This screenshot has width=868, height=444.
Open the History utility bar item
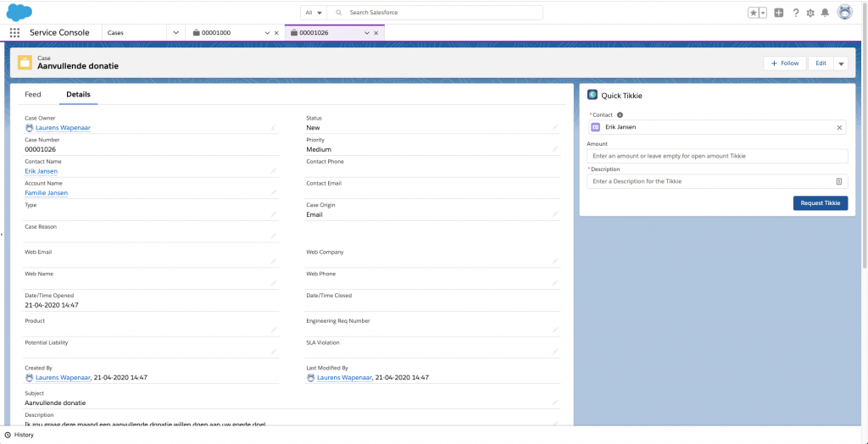[19, 435]
